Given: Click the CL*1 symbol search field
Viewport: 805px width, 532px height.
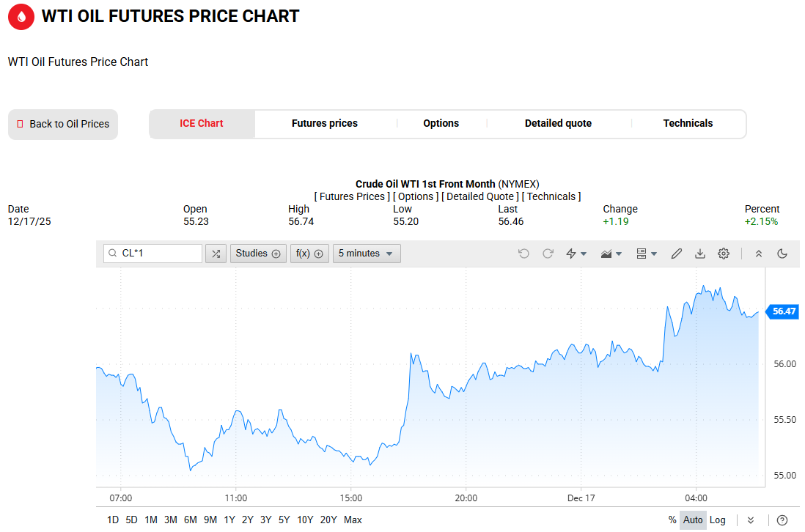Looking at the screenshot, I should click(152, 254).
